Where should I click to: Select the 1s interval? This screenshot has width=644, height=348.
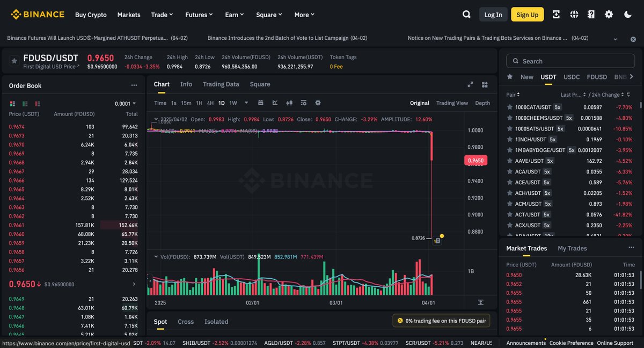(174, 103)
